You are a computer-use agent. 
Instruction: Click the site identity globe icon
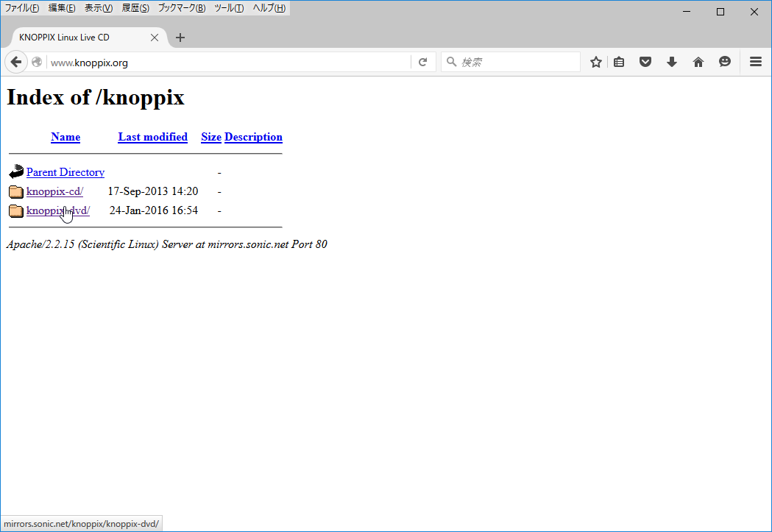(x=37, y=62)
